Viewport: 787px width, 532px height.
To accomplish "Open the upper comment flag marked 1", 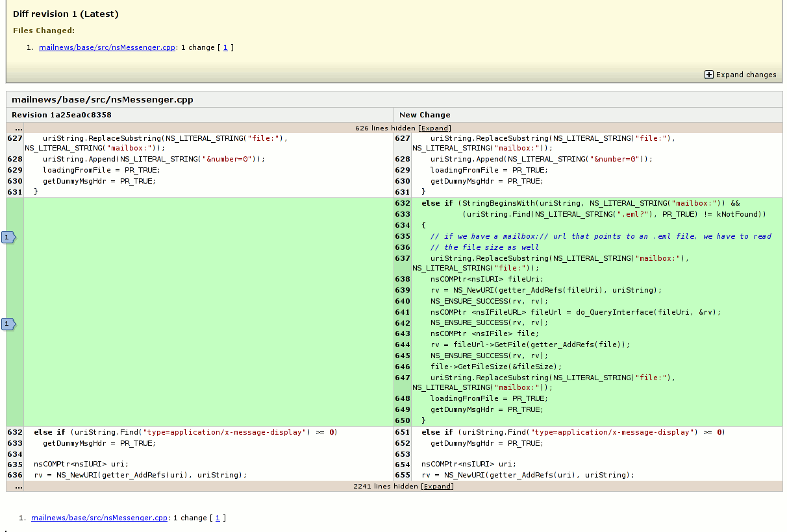I will [8, 237].
